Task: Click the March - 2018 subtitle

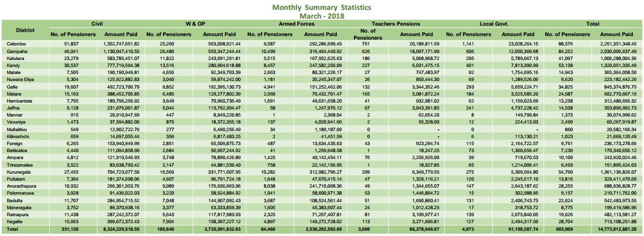Action: pyautogui.click(x=322, y=16)
